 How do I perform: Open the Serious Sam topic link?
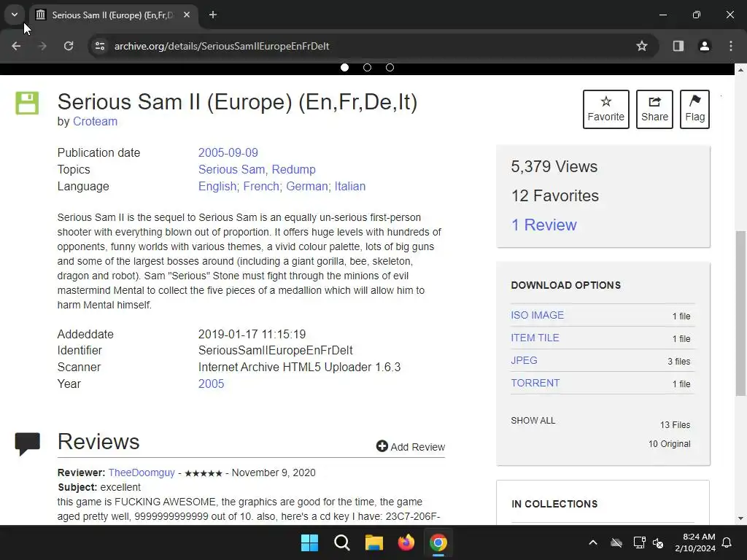[x=231, y=169]
